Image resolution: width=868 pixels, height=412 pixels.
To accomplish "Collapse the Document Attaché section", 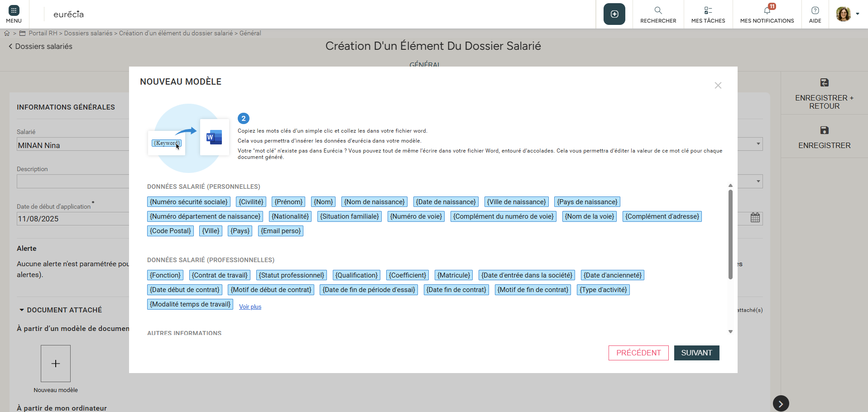I will (x=22, y=310).
